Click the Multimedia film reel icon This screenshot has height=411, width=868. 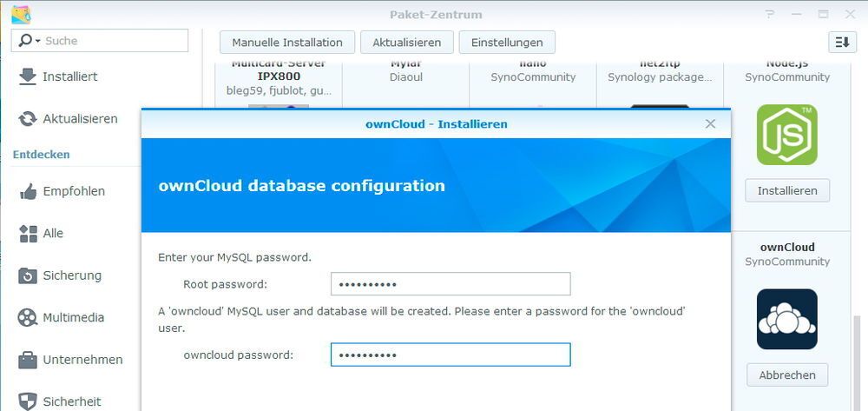[x=28, y=317]
